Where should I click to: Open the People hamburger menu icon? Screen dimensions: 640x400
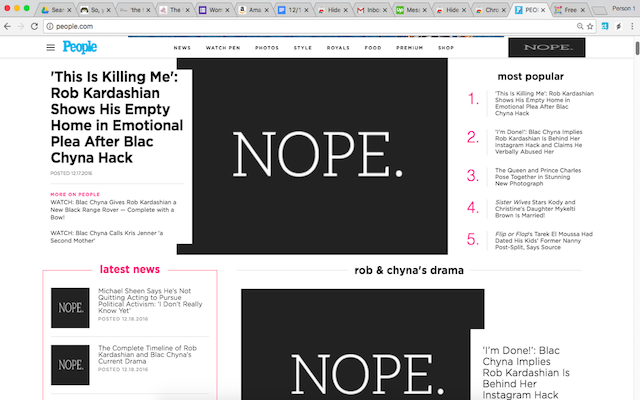point(51,48)
